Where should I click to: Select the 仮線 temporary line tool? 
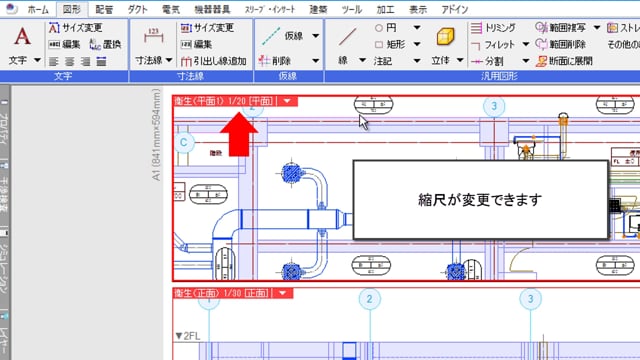pyautogui.click(x=282, y=36)
